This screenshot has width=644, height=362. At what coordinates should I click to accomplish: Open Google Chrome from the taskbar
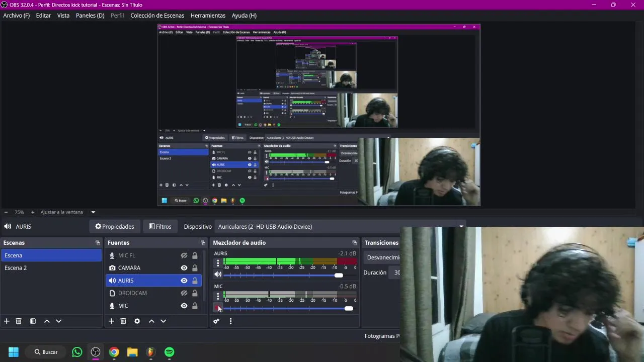(114, 352)
